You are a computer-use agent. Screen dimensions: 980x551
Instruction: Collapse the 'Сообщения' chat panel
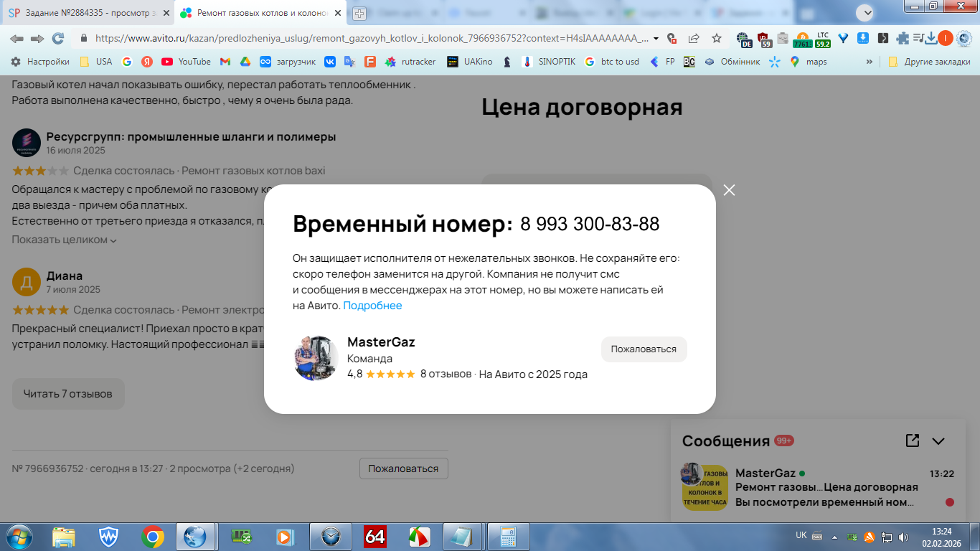(x=938, y=441)
